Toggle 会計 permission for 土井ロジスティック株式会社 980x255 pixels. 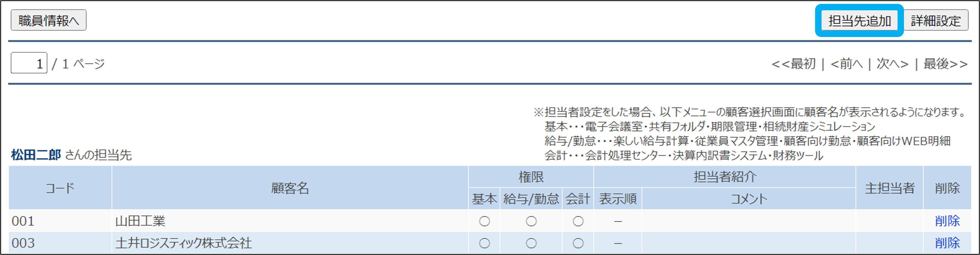pyautogui.click(x=578, y=243)
